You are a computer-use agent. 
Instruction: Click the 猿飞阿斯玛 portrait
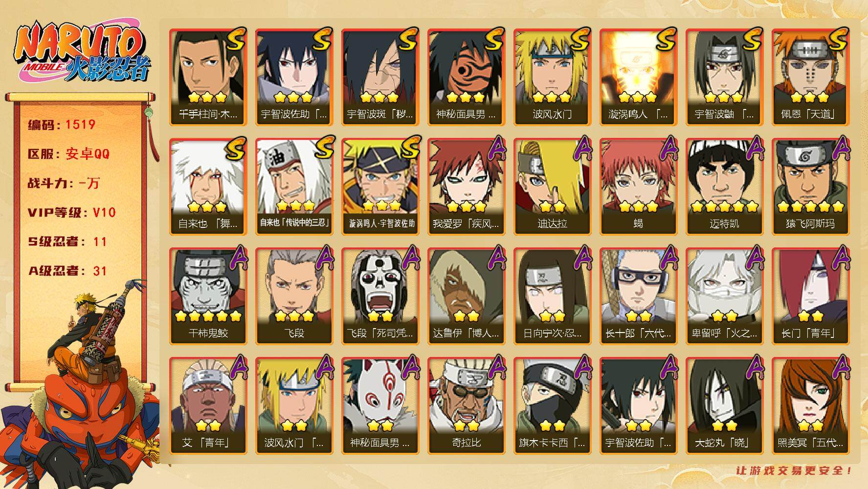[810, 176]
